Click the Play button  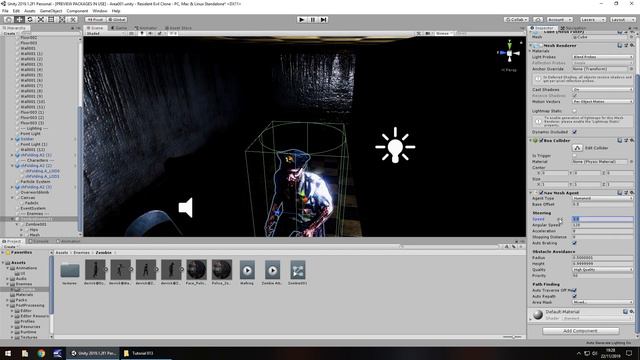302,20
